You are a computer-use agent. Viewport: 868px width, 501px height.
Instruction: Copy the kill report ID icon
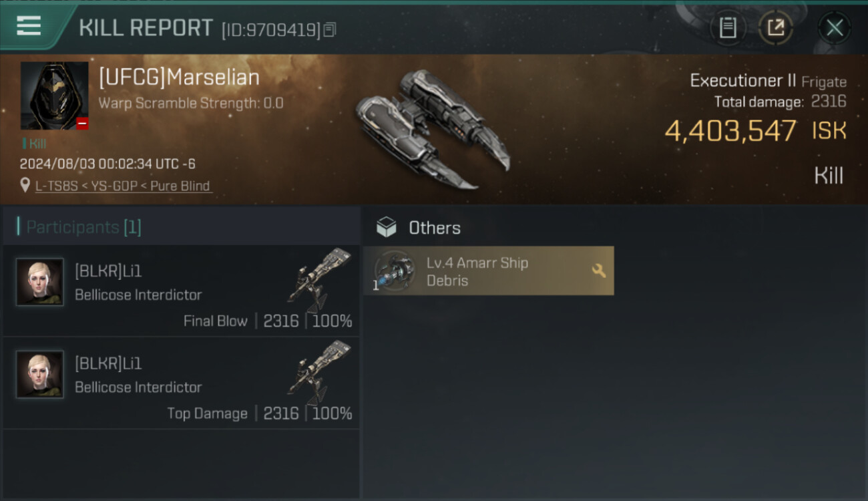[330, 30]
